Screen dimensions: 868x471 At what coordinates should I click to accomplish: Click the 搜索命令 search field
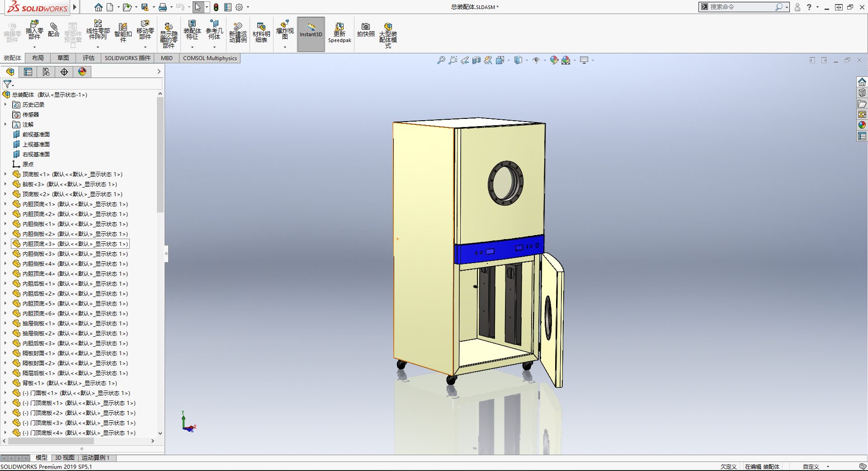742,7
